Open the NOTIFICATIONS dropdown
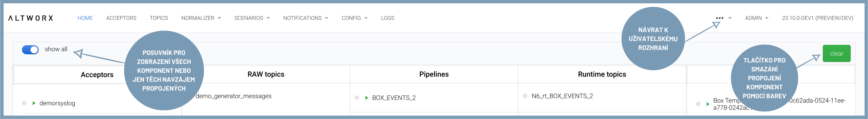This screenshot has width=868, height=119. [x=305, y=18]
